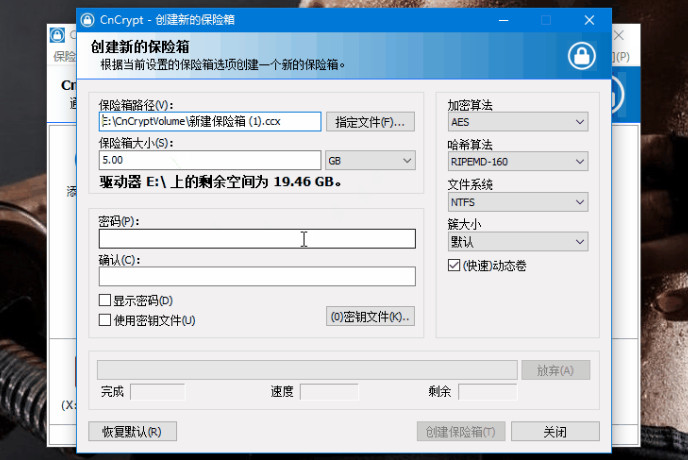This screenshot has width=688, height=460.
Task: Open the GB size unit dropdown
Action: click(x=370, y=161)
